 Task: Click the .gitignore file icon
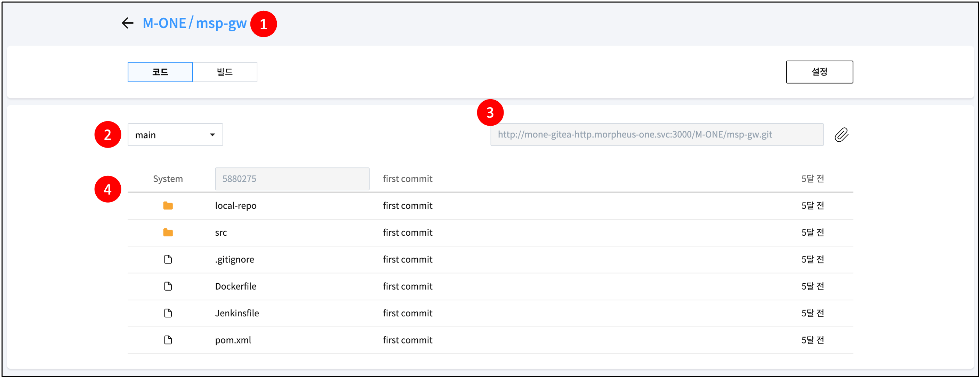coord(168,260)
